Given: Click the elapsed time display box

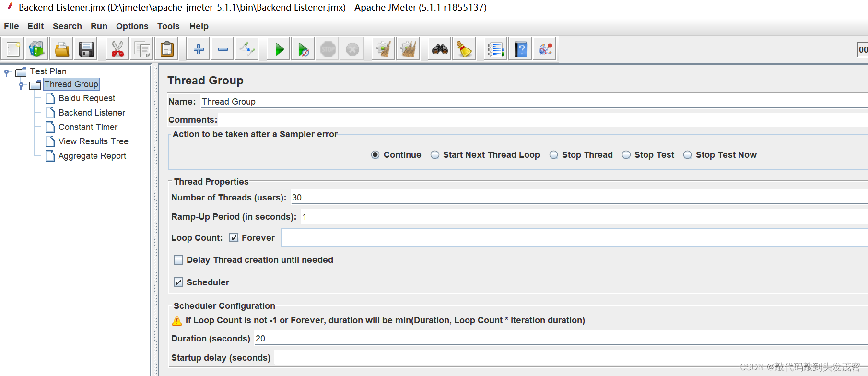Looking at the screenshot, I should pyautogui.click(x=863, y=49).
